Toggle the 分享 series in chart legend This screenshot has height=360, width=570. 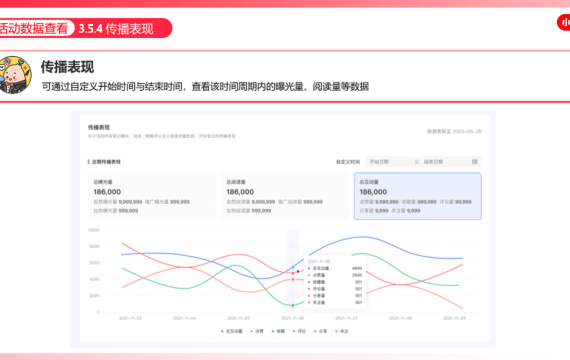tap(321, 331)
